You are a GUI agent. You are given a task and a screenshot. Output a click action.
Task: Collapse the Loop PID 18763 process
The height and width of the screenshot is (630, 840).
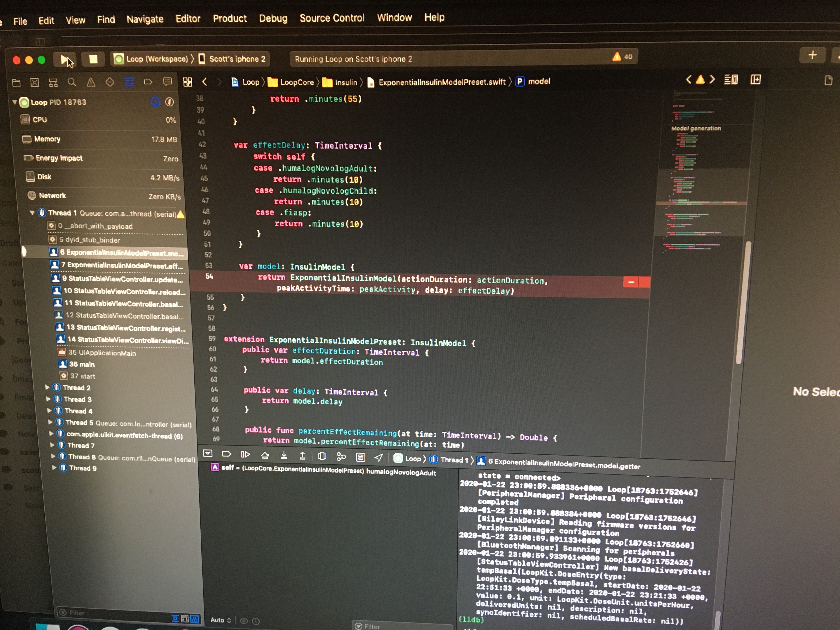click(14, 102)
